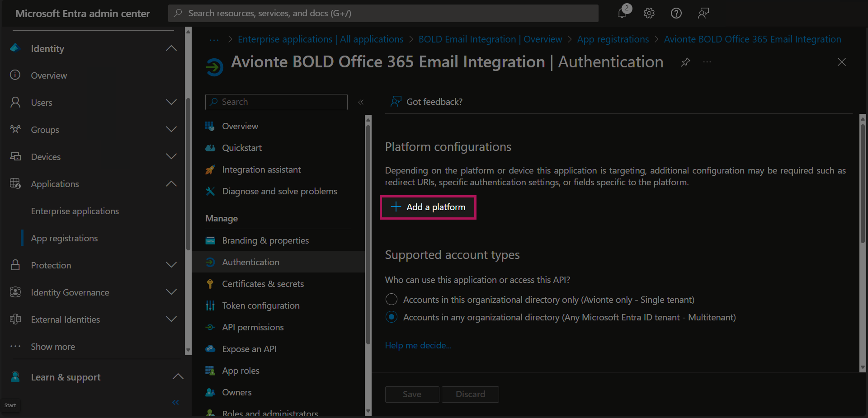Select multitenant accounts radio option
The width and height of the screenshot is (868, 418).
point(392,317)
